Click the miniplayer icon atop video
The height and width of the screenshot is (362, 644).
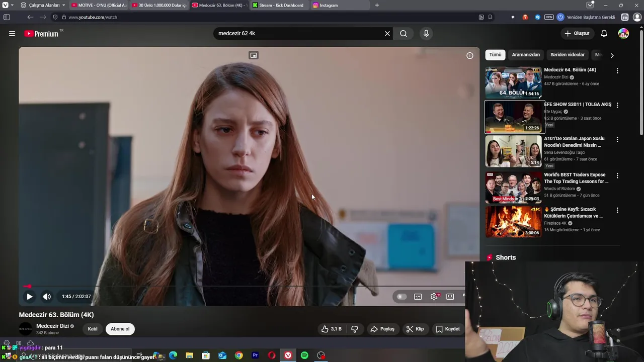pyautogui.click(x=254, y=55)
